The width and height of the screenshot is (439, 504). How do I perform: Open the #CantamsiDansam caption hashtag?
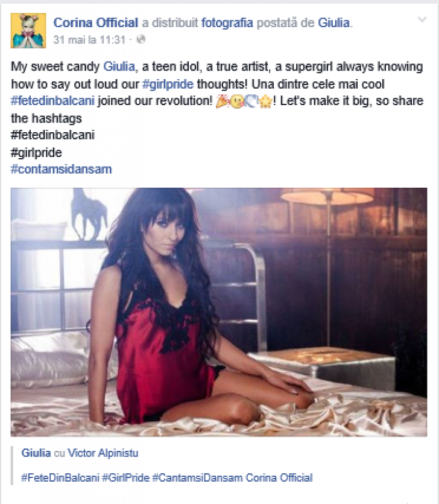click(x=197, y=477)
